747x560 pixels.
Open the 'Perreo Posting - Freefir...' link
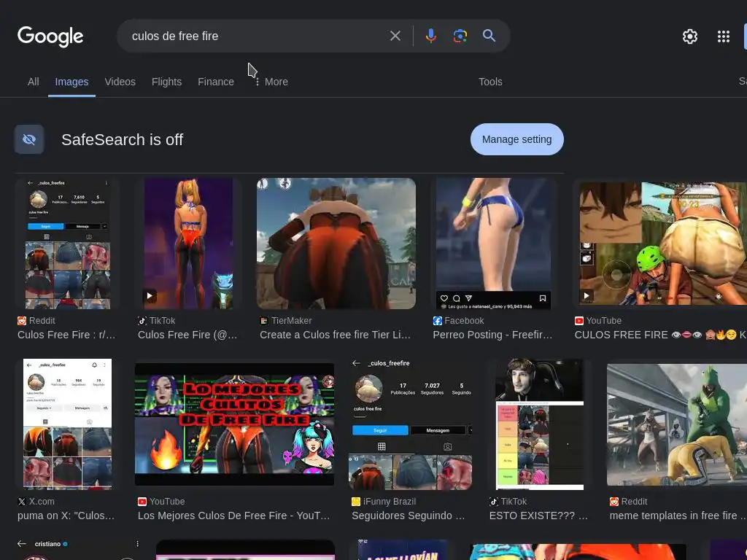coord(492,335)
